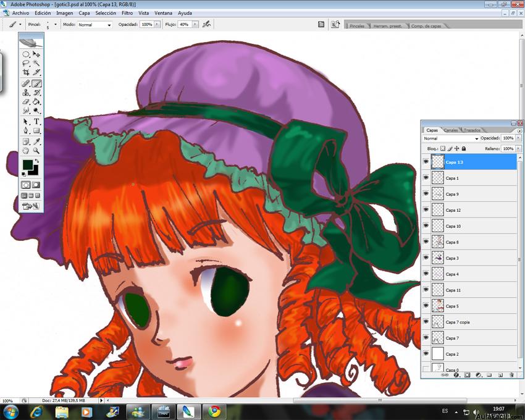Image resolution: width=525 pixels, height=420 pixels.
Task: Click the Jump to ImageReady button
Action: pyautogui.click(x=30, y=206)
